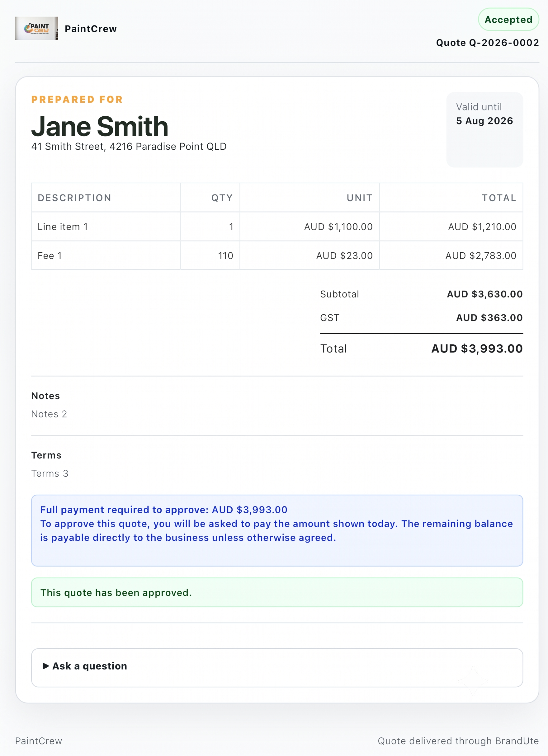This screenshot has width=548, height=756.
Task: Click the Quote delivered through BrandUte footer
Action: coord(458,741)
